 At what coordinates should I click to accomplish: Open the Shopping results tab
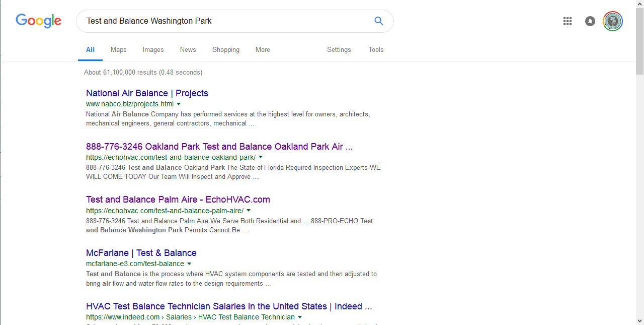(226, 50)
